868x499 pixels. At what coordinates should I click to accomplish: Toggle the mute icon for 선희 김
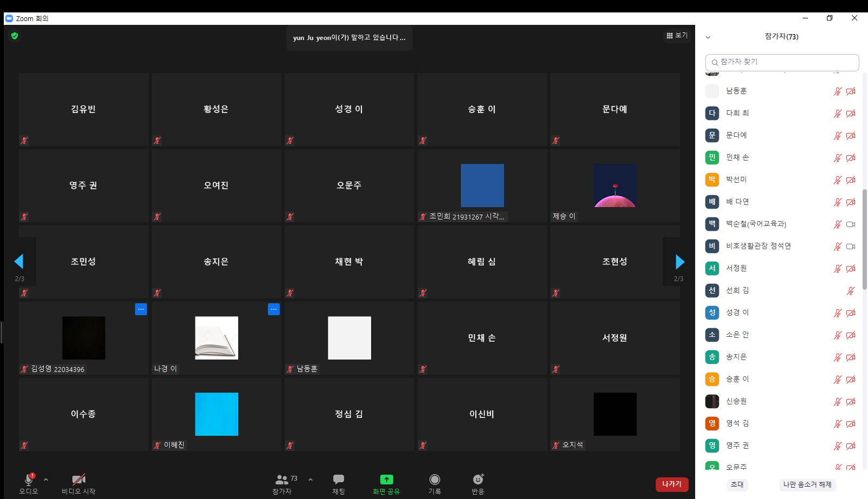pyautogui.click(x=850, y=291)
